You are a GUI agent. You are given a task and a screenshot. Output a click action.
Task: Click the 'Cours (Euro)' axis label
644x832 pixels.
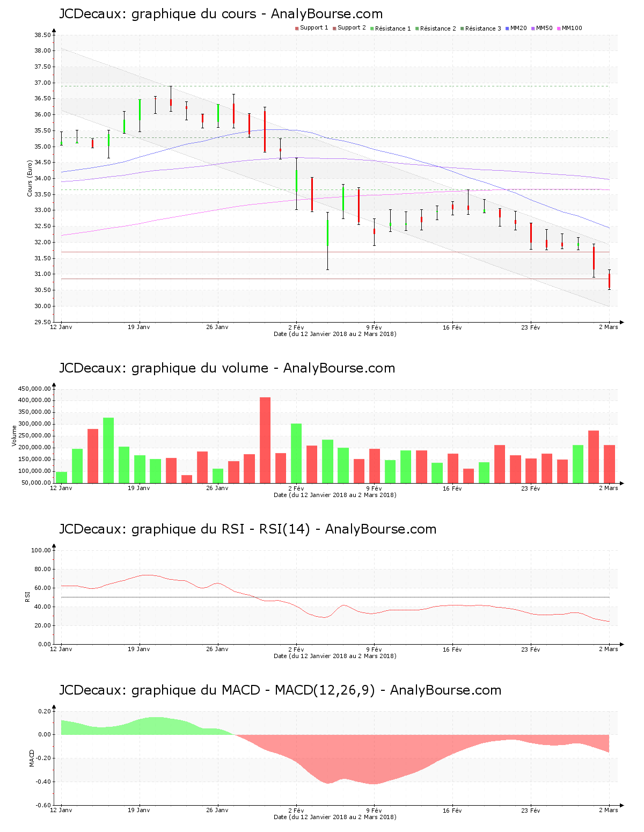30,178
